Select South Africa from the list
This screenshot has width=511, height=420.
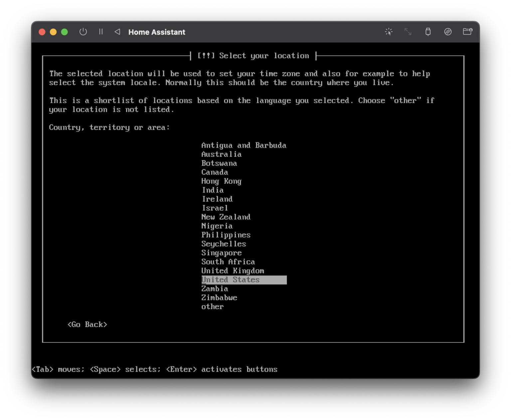[x=228, y=262]
